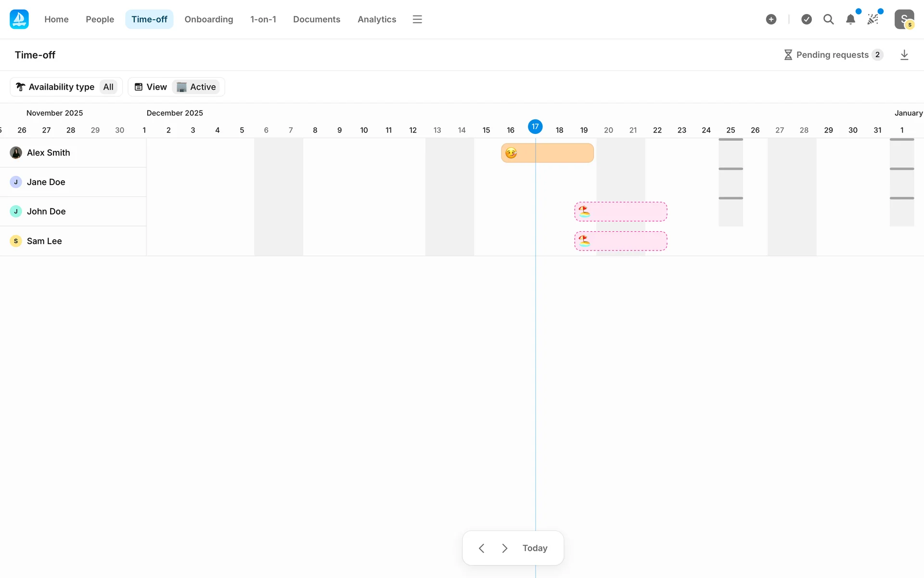Image resolution: width=924 pixels, height=578 pixels.
Task: Switch to the People tab
Action: tap(100, 19)
